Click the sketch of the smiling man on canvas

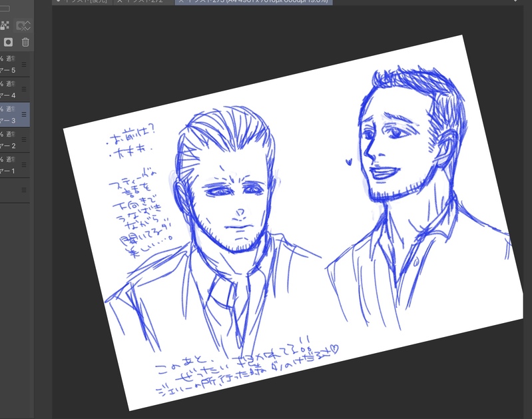[417, 197]
